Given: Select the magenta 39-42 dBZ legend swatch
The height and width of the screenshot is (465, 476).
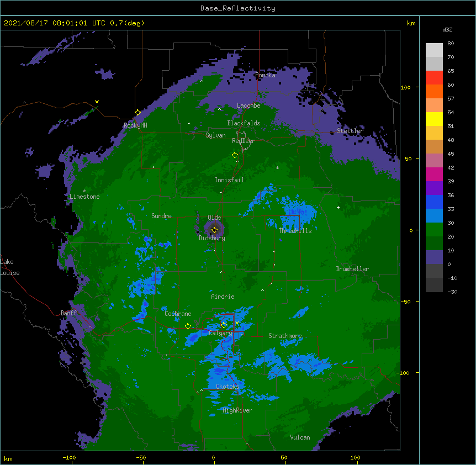Looking at the screenshot, I should pyautogui.click(x=434, y=174).
